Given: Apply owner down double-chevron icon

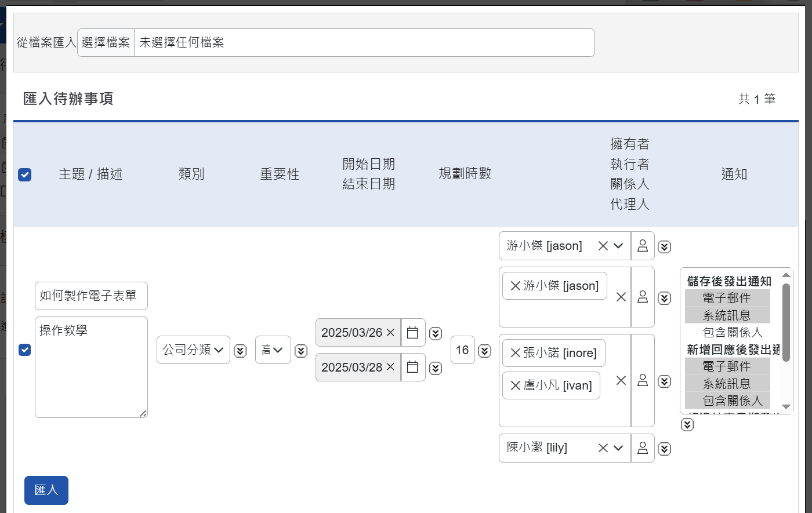Looking at the screenshot, I should pos(665,247).
